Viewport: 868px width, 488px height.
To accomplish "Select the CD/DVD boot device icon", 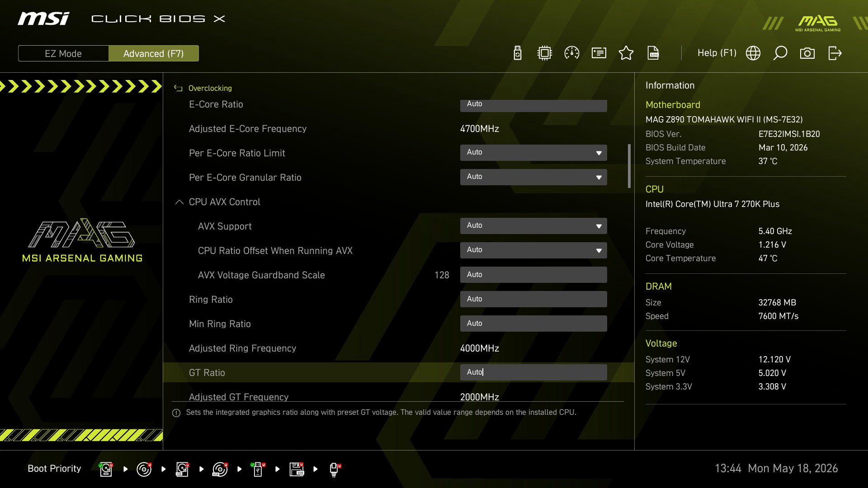I will coord(144,469).
